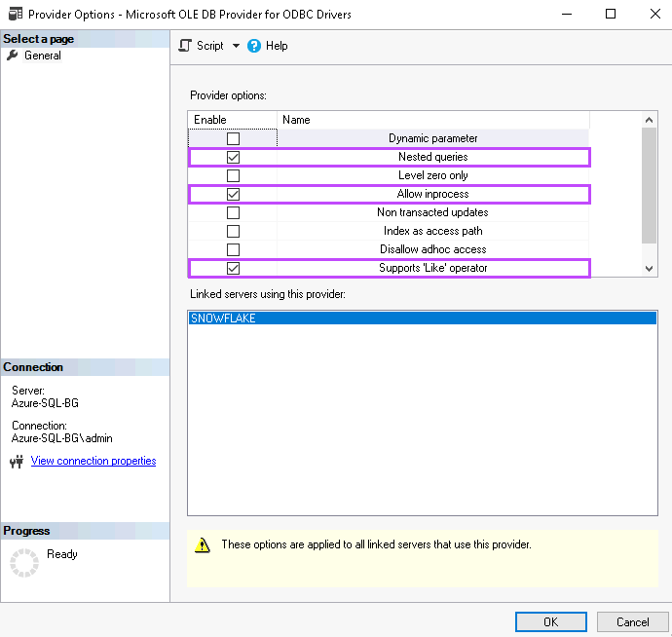Select the Dynamic parameter name cell

tap(433, 138)
